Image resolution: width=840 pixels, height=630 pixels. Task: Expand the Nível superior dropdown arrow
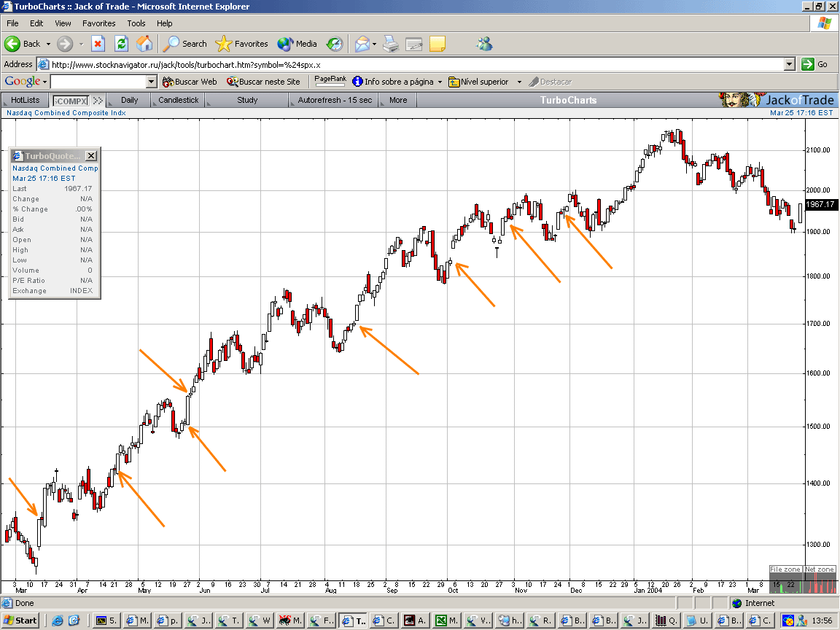point(518,82)
